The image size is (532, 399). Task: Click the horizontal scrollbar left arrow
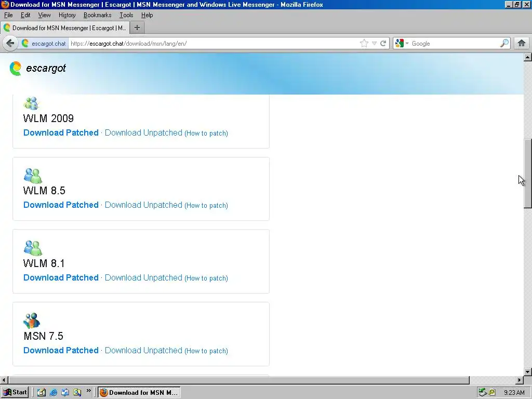coord(4,380)
